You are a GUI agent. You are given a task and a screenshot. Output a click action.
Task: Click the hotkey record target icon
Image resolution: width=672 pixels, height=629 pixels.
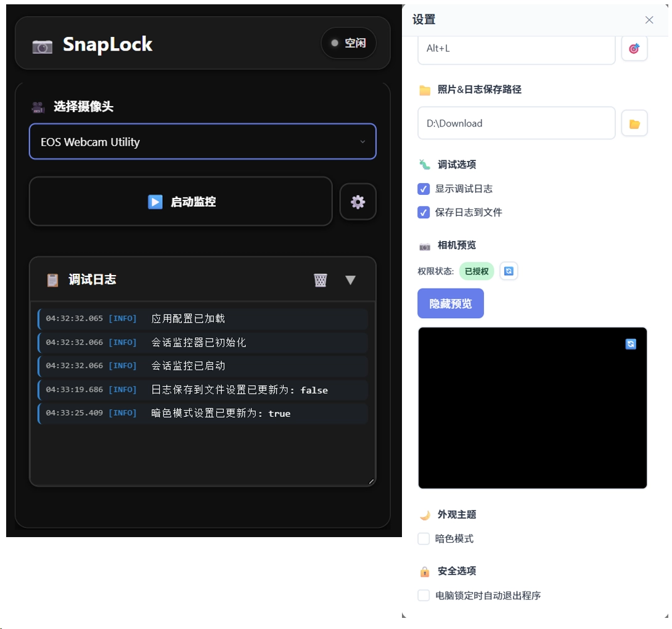634,49
